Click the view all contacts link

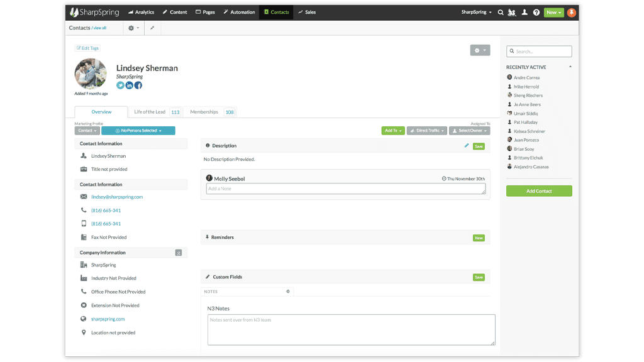click(x=99, y=28)
